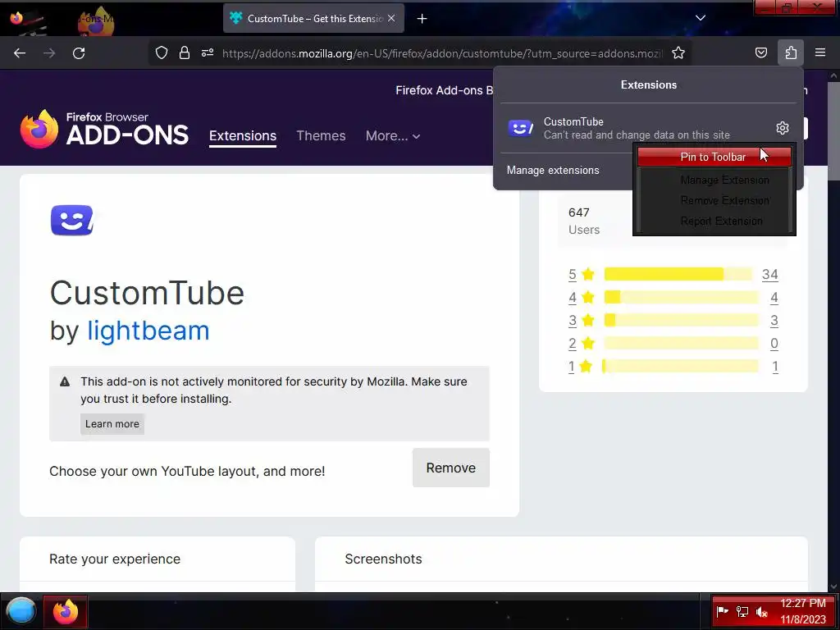Screen dimensions: 840x630
Task: Click the Rate your experience heading
Action: [x=115, y=559]
